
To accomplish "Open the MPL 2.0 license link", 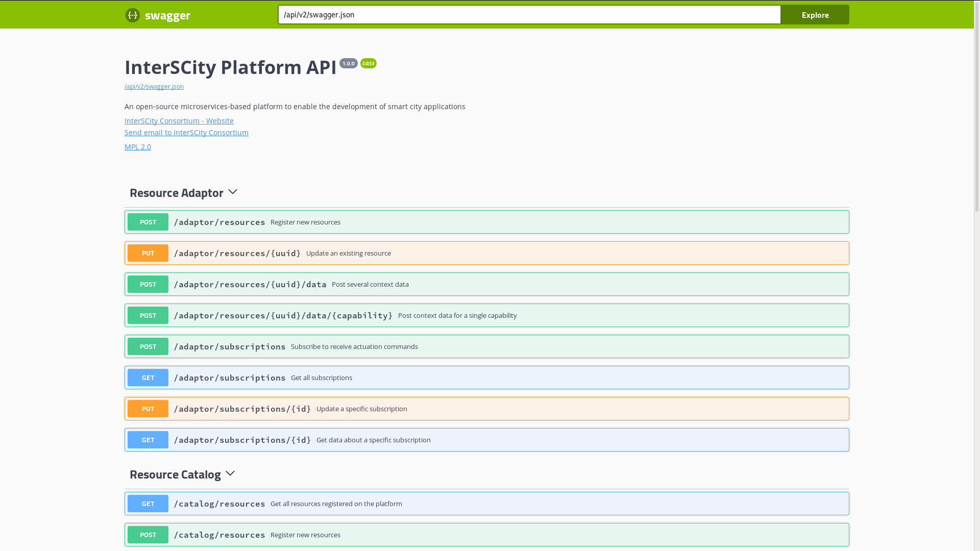I will pyautogui.click(x=138, y=147).
